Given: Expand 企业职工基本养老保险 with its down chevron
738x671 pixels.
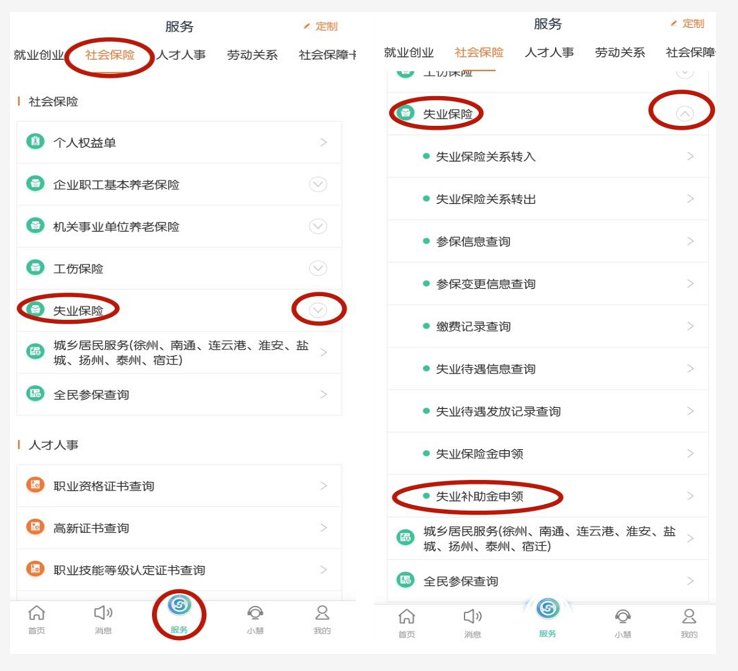Looking at the screenshot, I should 318,184.
